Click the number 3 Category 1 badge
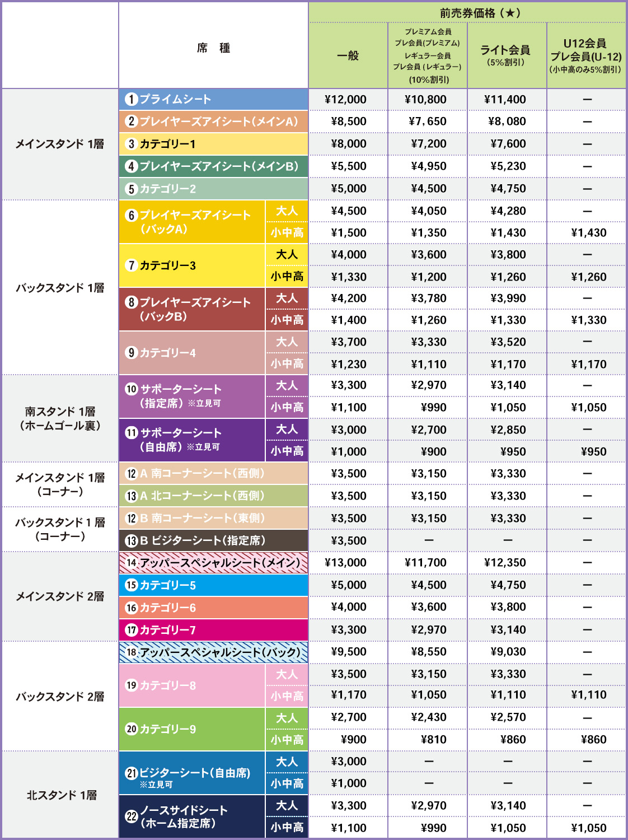The image size is (628, 840). [x=132, y=144]
